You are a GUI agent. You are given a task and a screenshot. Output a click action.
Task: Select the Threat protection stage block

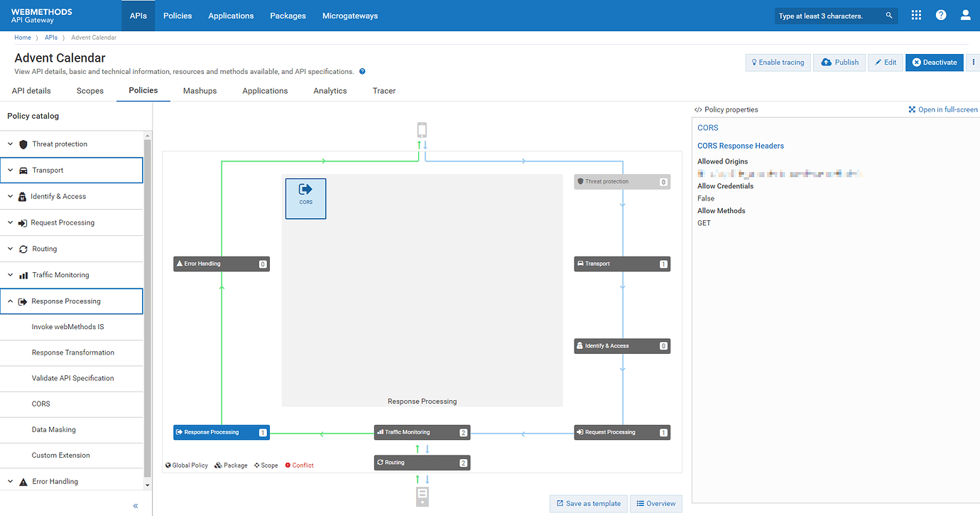[x=622, y=182]
